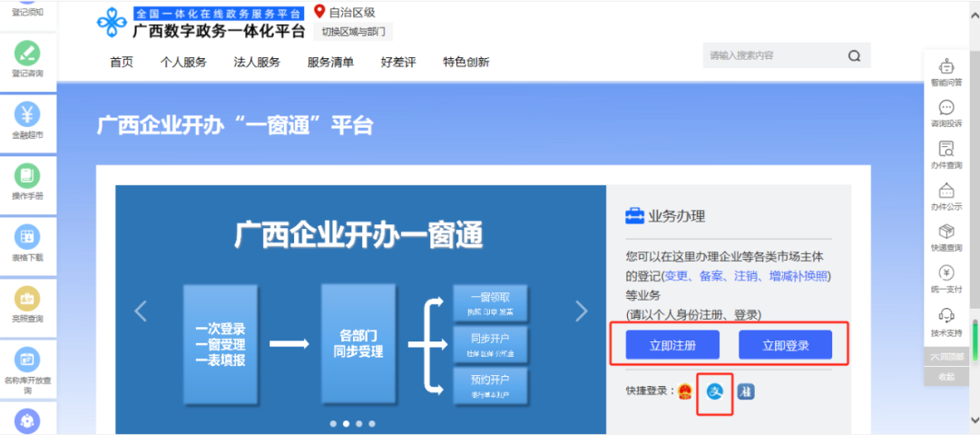Select the 法人服务 navigation tab
The width and height of the screenshot is (980, 435).
pyautogui.click(x=257, y=62)
